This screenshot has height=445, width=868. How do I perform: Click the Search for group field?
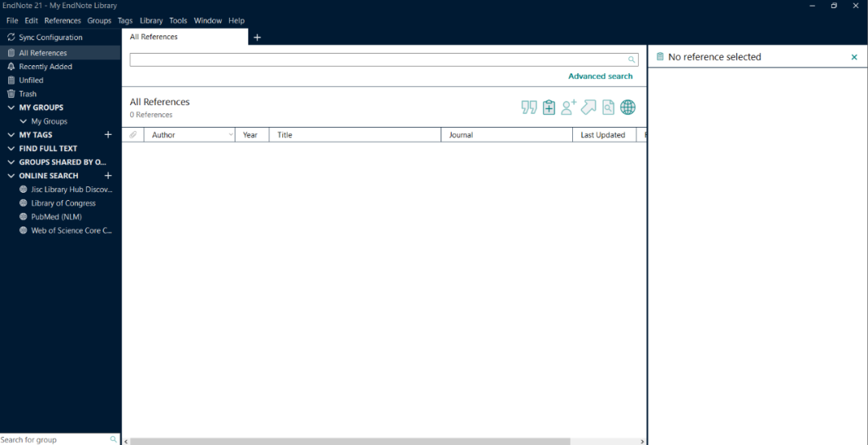[x=53, y=439]
